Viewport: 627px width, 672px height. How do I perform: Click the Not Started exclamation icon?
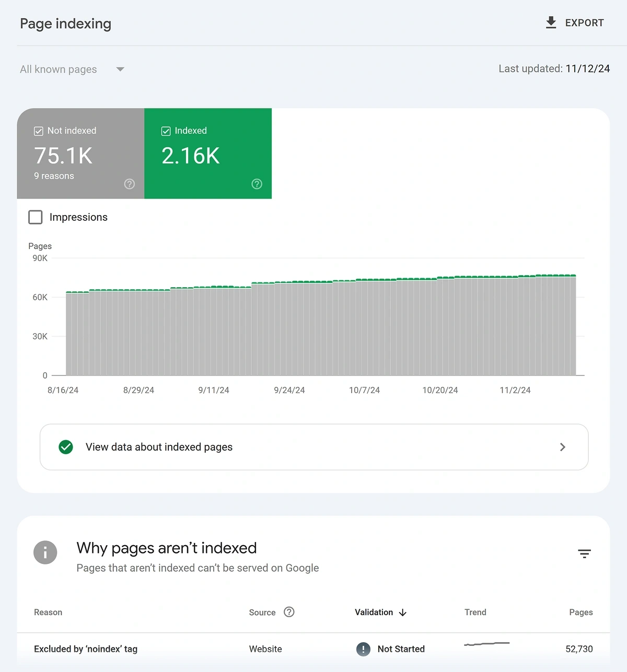click(x=363, y=649)
